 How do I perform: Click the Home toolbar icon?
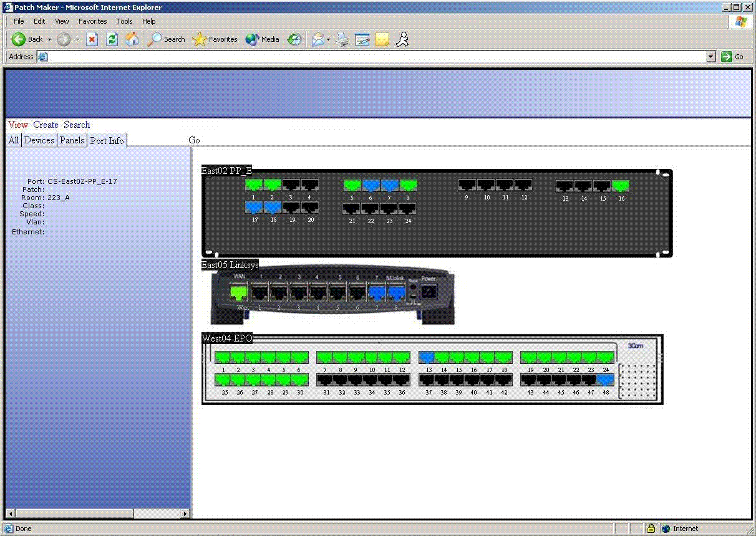coord(132,39)
